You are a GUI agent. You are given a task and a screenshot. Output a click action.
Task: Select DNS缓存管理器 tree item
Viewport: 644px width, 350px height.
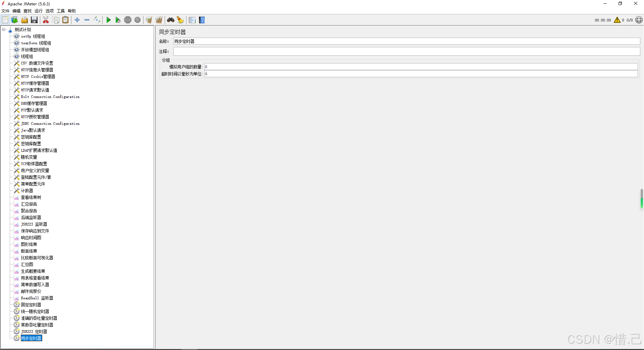pos(34,103)
